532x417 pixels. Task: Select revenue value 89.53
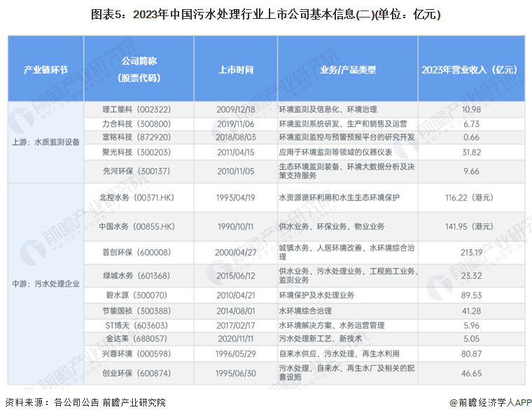(471, 295)
